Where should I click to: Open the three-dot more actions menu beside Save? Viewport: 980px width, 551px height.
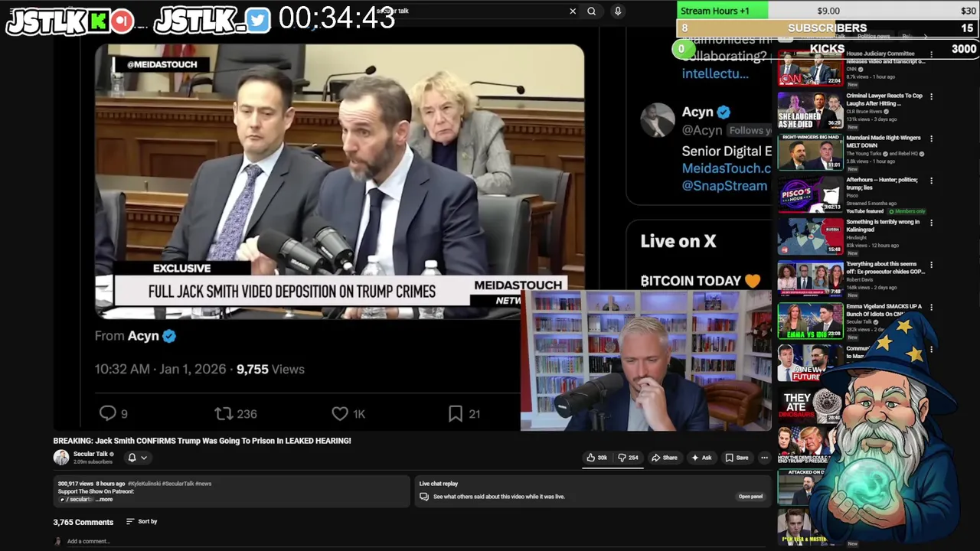(x=764, y=458)
